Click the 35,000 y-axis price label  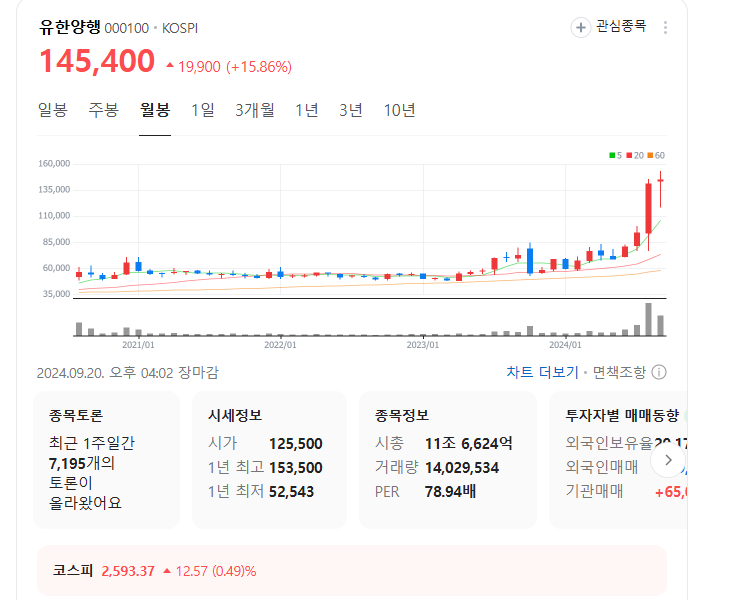(56, 294)
